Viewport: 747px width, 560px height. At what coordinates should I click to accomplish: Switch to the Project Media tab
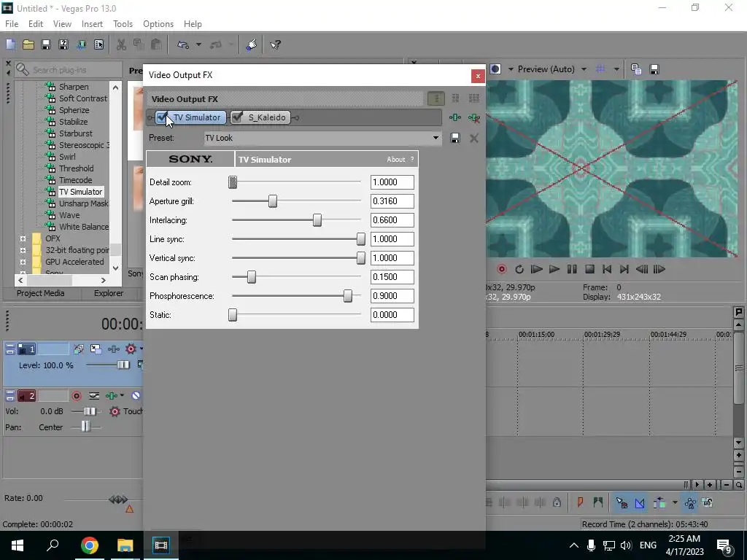[41, 293]
